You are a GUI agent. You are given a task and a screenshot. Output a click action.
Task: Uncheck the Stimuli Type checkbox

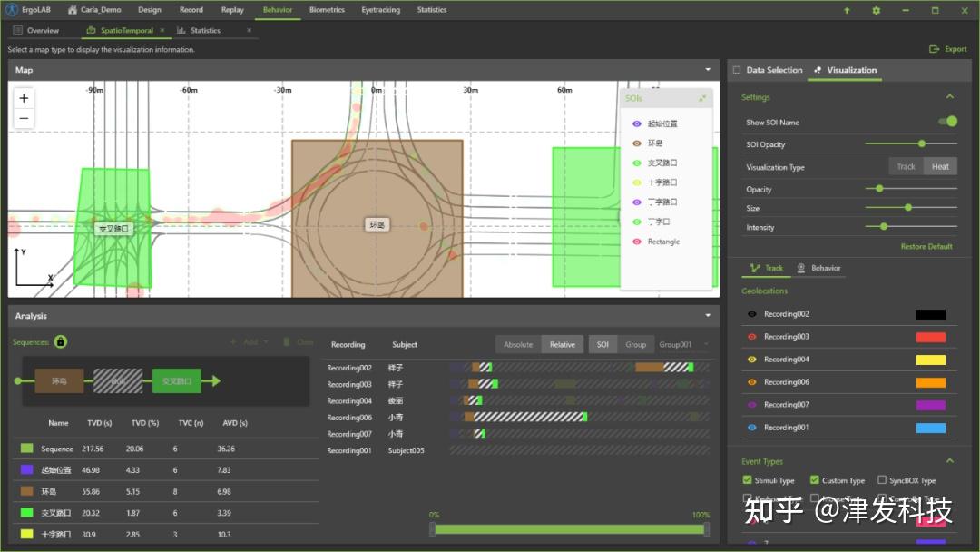[x=747, y=480]
